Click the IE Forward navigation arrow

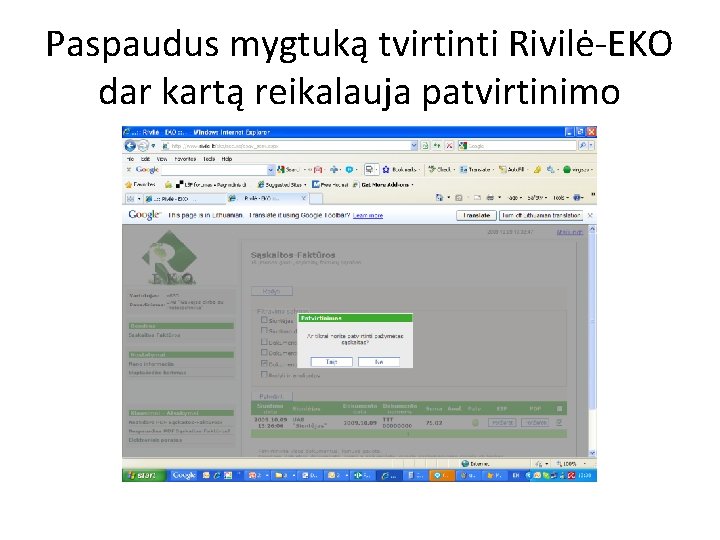pos(143,146)
